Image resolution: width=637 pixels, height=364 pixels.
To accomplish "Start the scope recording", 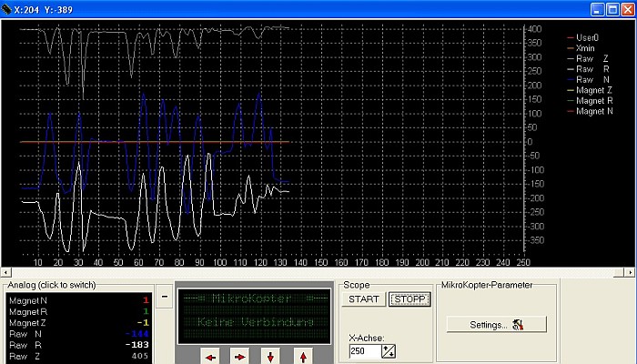I will [364, 299].
